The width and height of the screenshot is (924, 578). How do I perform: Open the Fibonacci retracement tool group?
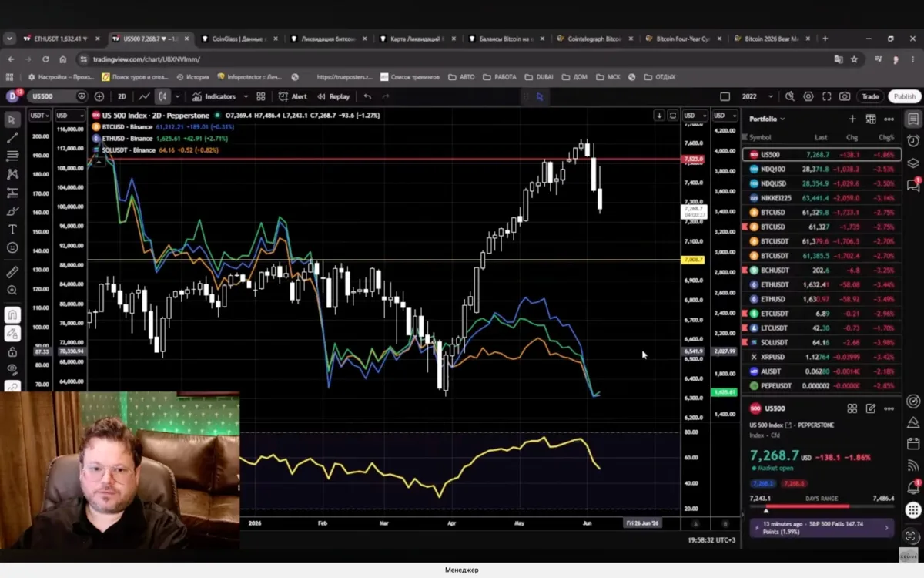[12, 156]
